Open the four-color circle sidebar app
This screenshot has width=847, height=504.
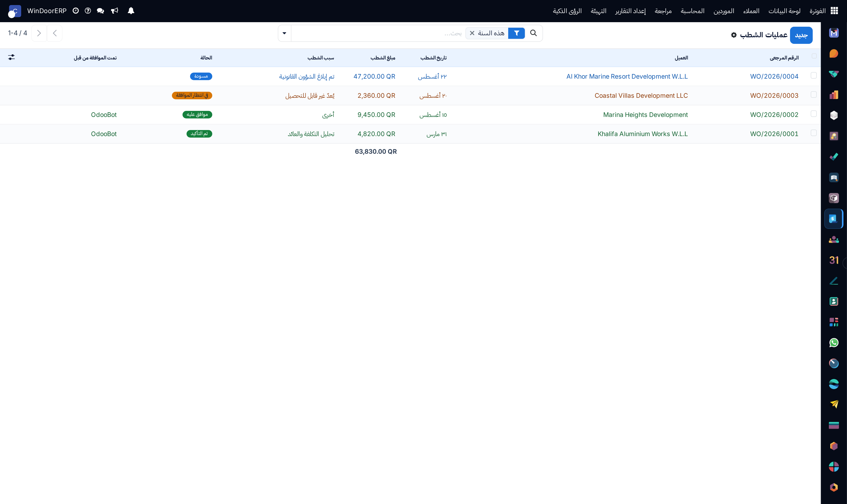click(834, 467)
